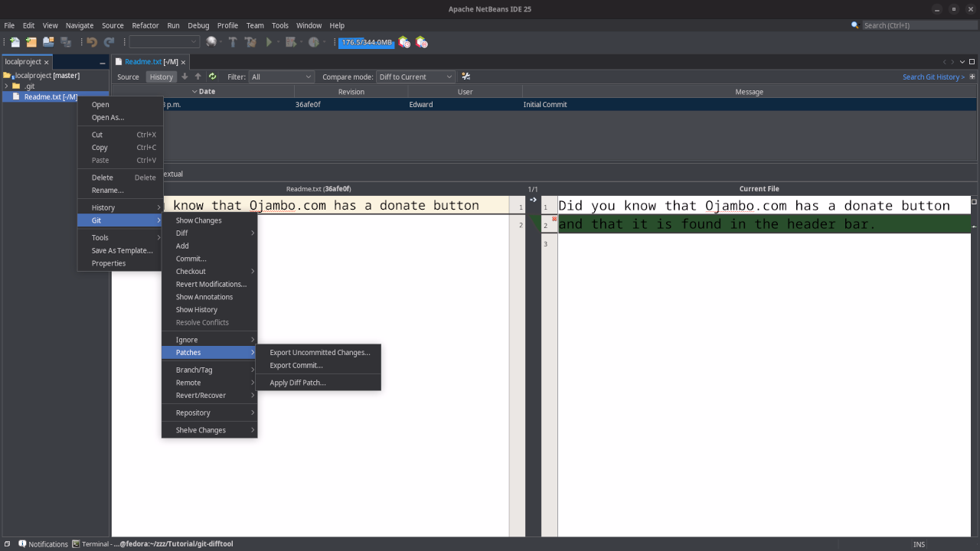Click the Date column header
Image resolution: width=980 pixels, height=551 pixels.
point(204,91)
